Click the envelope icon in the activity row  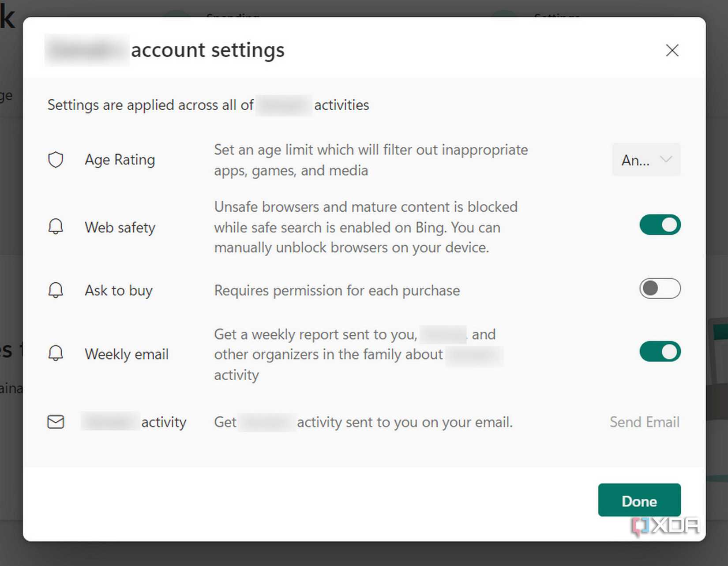tap(56, 422)
